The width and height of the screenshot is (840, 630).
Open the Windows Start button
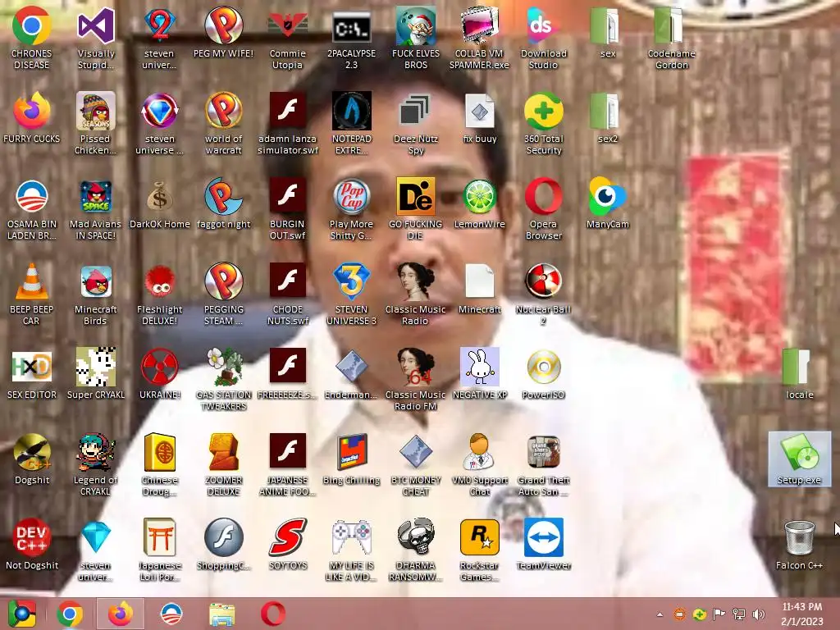coord(21,614)
